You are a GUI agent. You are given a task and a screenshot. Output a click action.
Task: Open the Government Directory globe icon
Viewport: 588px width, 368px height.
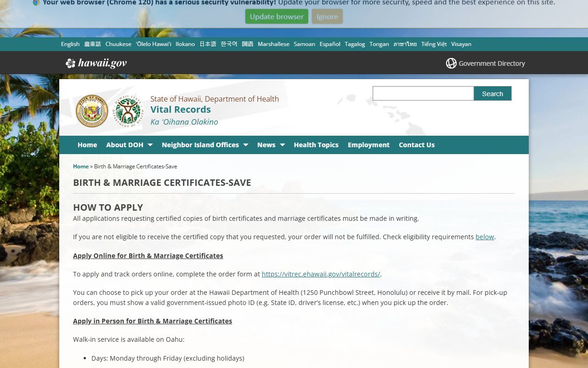[451, 63]
